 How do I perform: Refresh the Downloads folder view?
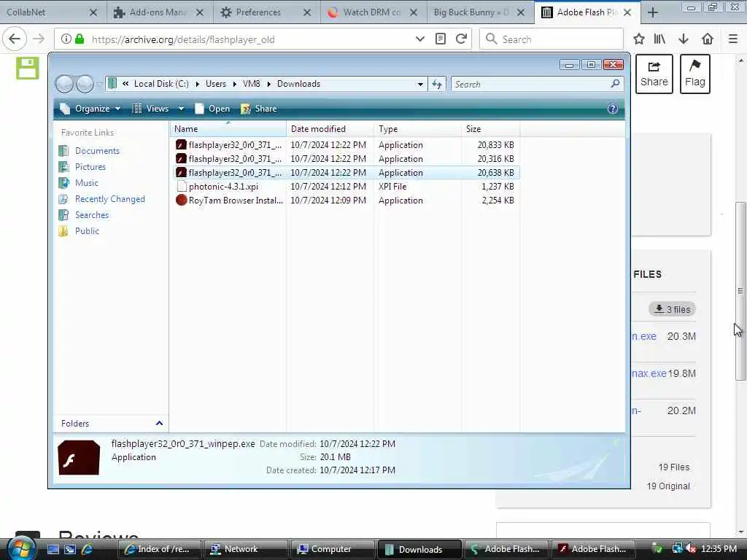pos(437,85)
